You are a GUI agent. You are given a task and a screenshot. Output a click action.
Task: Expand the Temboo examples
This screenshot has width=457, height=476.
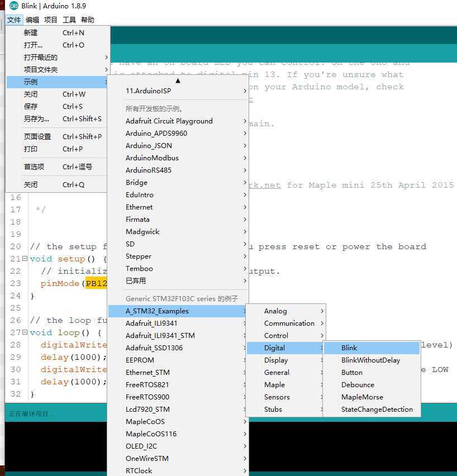point(178,269)
